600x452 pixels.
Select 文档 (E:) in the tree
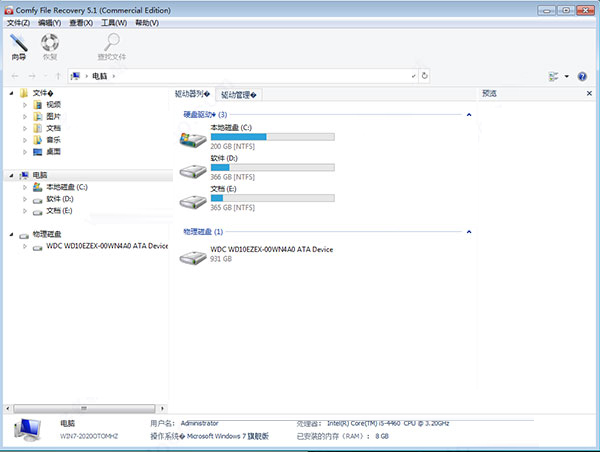(59, 210)
